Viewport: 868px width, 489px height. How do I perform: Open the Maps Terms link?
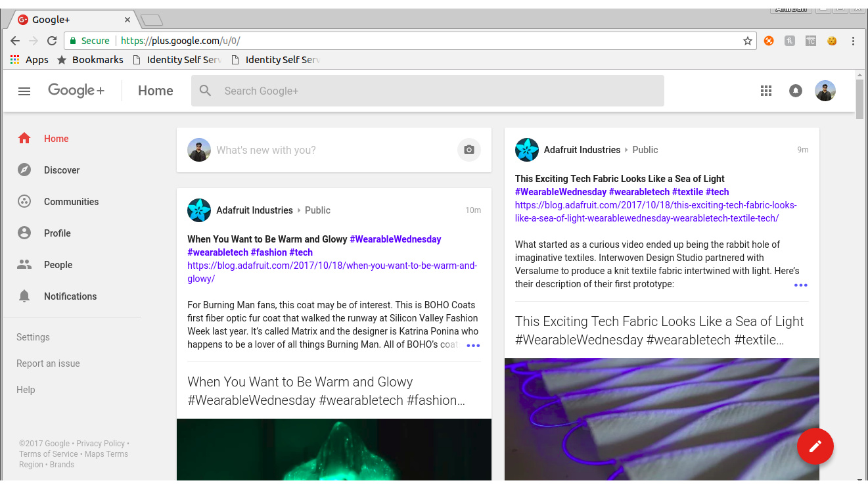point(106,454)
